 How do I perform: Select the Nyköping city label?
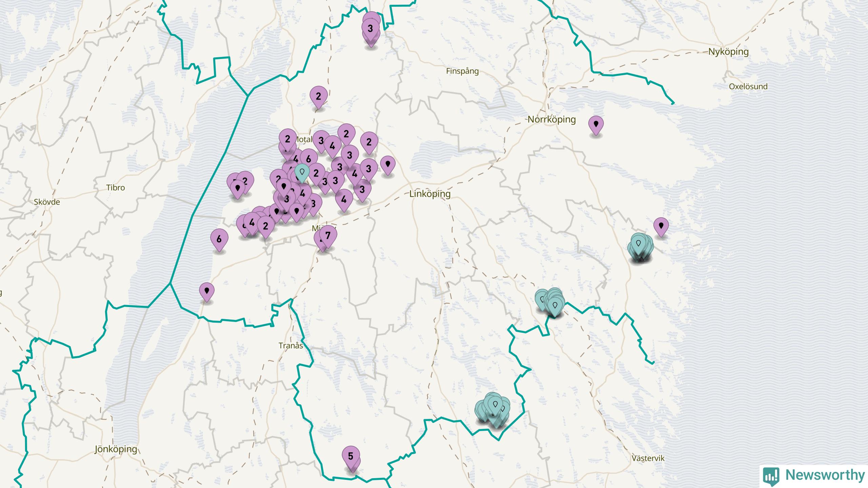point(728,52)
